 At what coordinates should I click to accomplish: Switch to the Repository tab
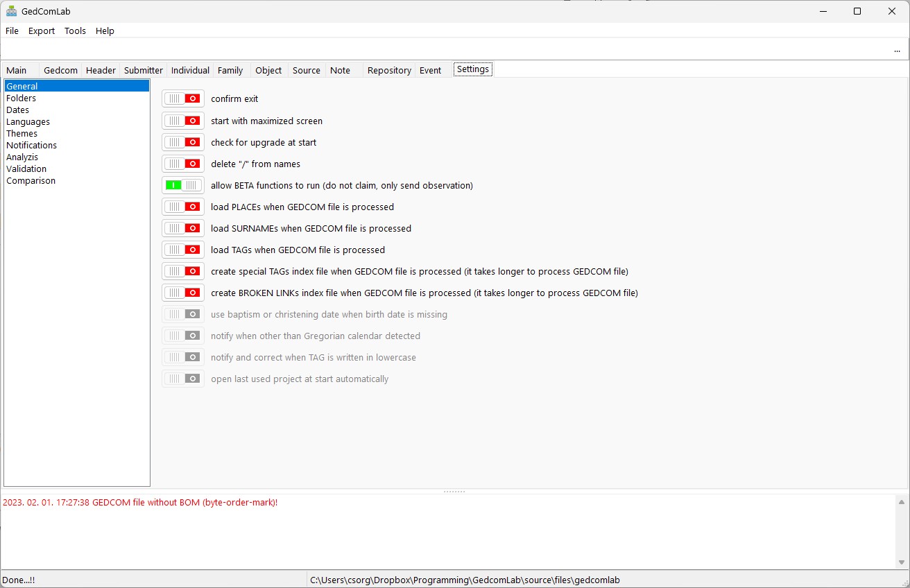(x=389, y=70)
